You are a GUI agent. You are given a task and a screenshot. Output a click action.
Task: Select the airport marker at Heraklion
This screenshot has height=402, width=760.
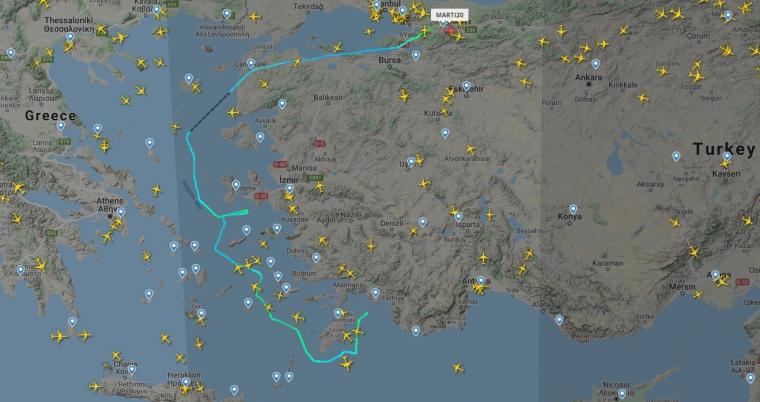pos(186,383)
